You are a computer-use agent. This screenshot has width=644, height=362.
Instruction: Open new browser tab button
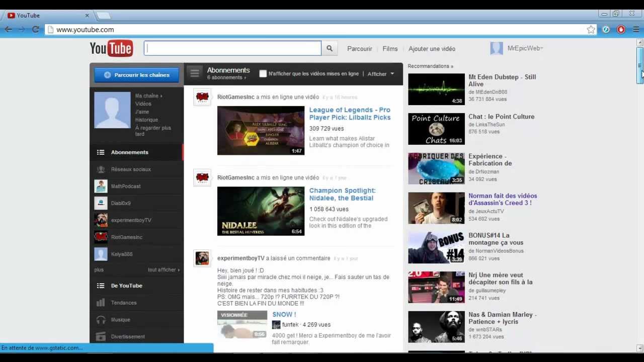(x=104, y=16)
